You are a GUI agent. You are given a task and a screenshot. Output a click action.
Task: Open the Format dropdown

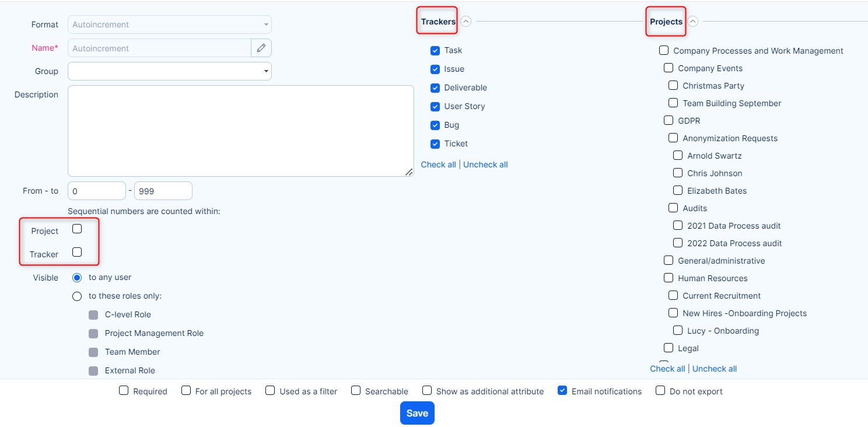(x=170, y=24)
